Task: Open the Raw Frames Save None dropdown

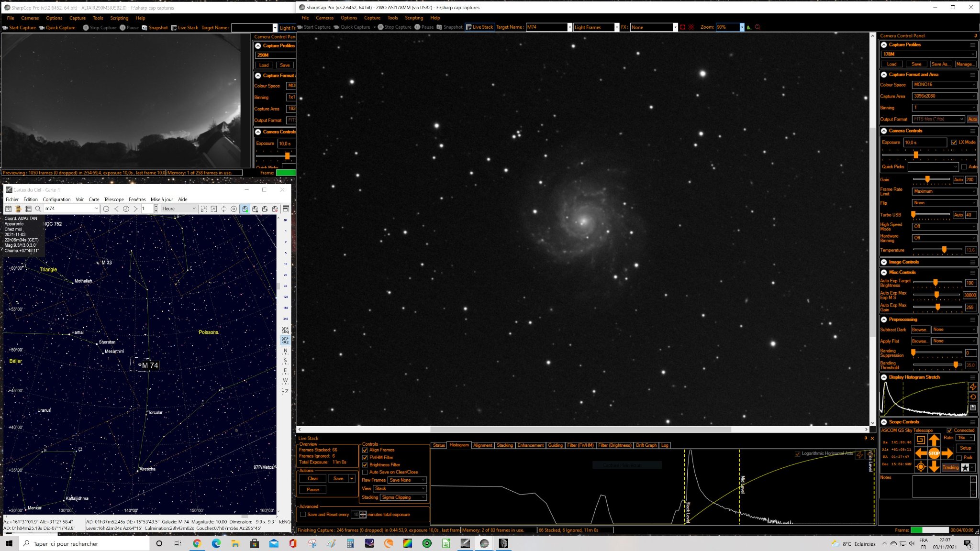Action: (x=407, y=480)
